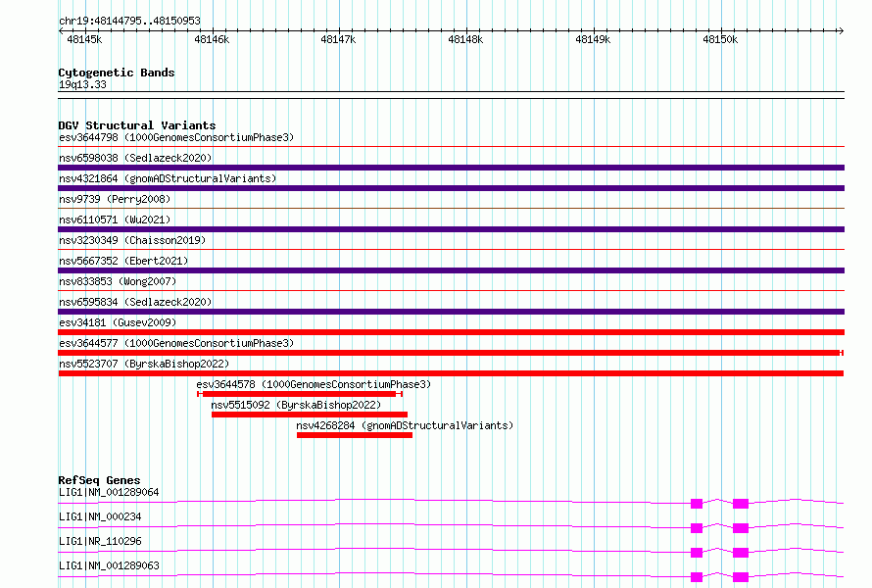The width and height of the screenshot is (872, 588).
Task: Open the DGV Structural Variants track title
Action: pos(137,125)
